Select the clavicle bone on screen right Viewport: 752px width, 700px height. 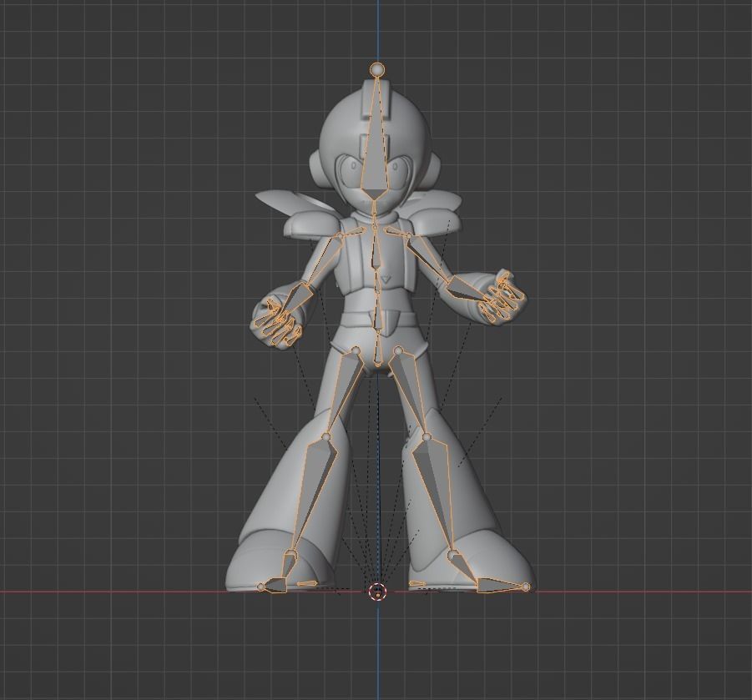point(397,234)
